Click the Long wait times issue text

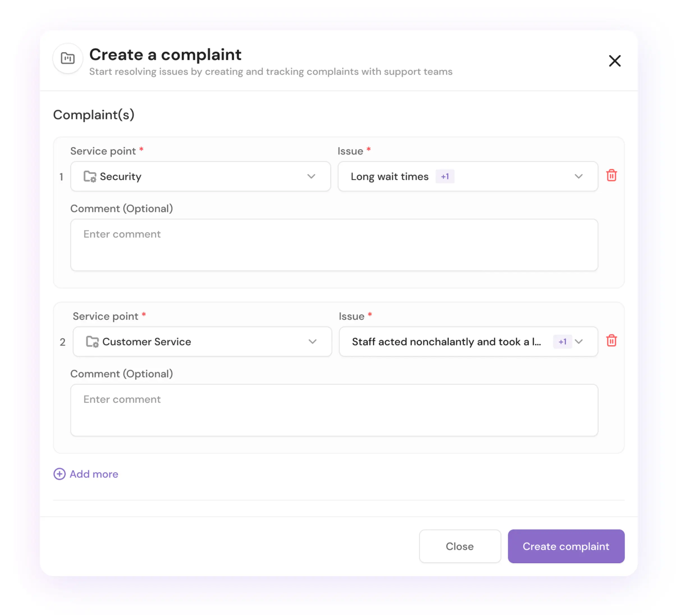pyautogui.click(x=389, y=176)
